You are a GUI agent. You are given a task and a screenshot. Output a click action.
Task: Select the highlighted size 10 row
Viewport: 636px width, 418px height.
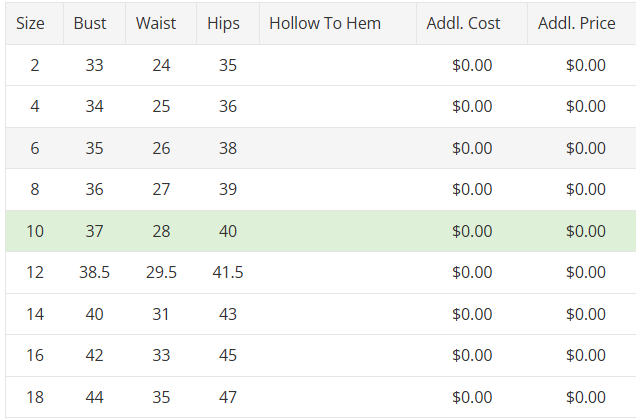tap(320, 231)
